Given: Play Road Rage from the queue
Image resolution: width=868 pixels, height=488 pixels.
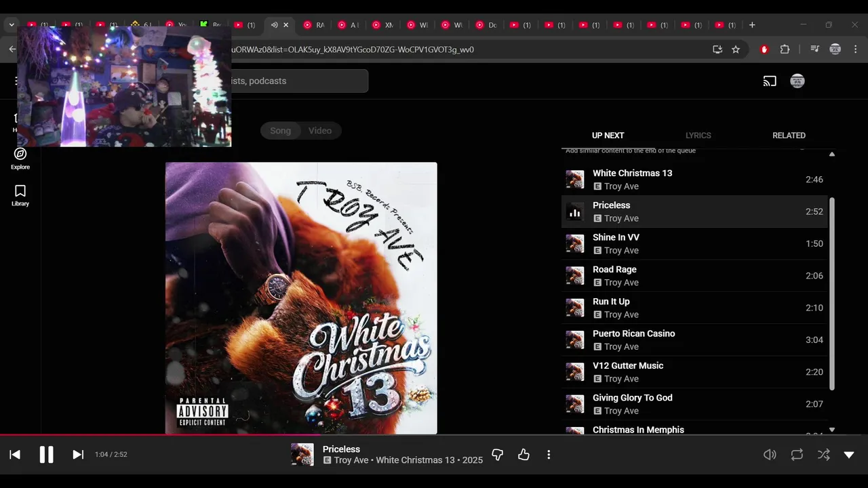Looking at the screenshot, I should click(694, 276).
